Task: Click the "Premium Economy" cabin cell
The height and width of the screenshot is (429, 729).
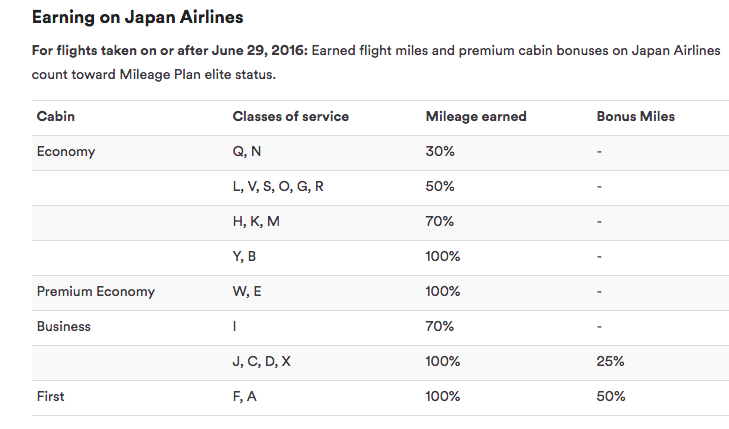Action: [96, 292]
